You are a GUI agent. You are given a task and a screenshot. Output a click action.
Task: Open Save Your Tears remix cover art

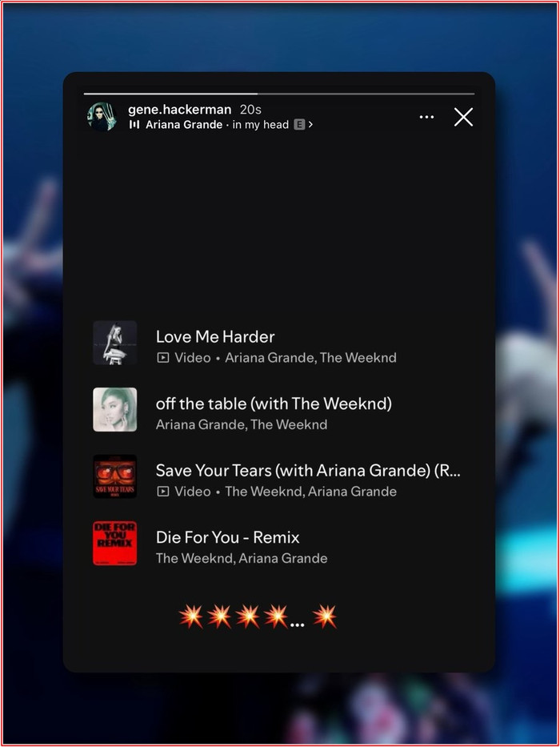click(114, 476)
